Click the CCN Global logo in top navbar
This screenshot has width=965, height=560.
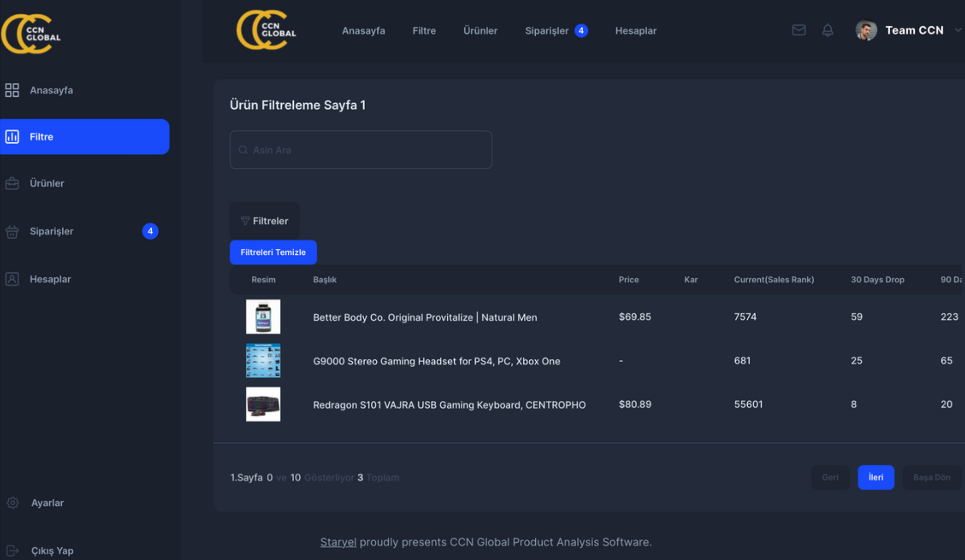(266, 30)
